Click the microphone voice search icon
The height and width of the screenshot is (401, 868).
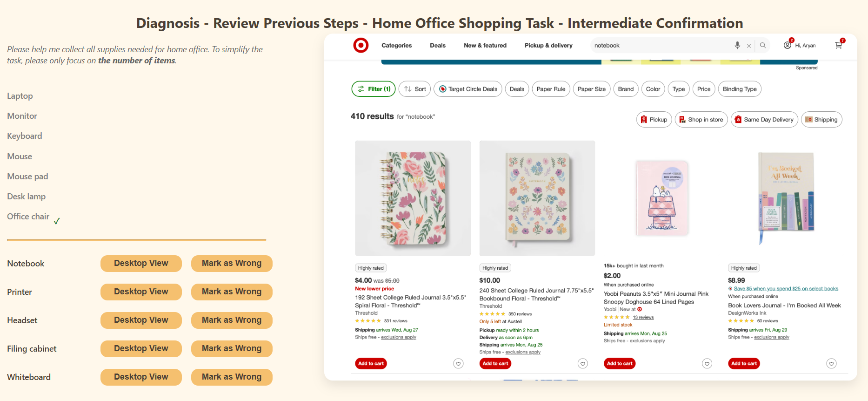click(x=737, y=45)
